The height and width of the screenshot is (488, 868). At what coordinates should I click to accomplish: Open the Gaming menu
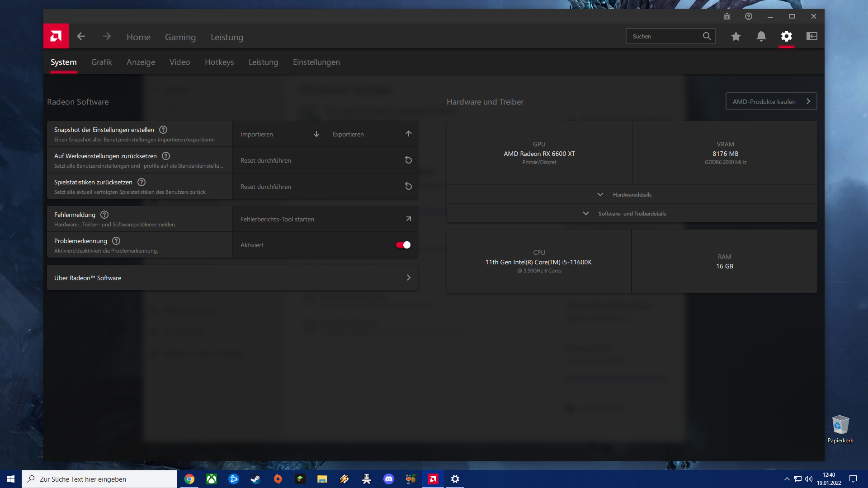(180, 37)
